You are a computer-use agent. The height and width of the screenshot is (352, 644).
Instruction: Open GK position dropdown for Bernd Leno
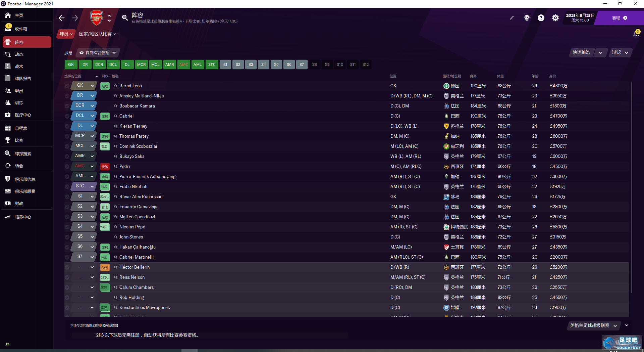[84, 86]
